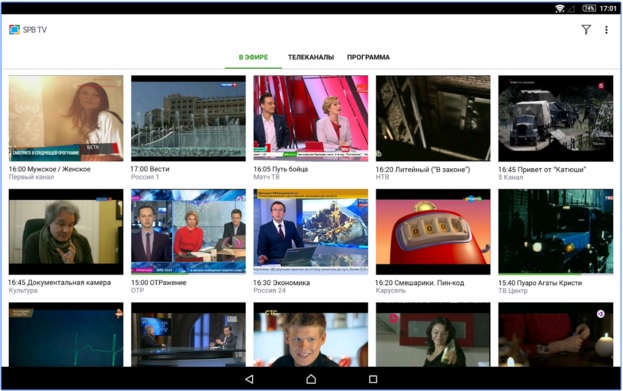Open the heartbeat monitor line thumbnail

(x=66, y=334)
